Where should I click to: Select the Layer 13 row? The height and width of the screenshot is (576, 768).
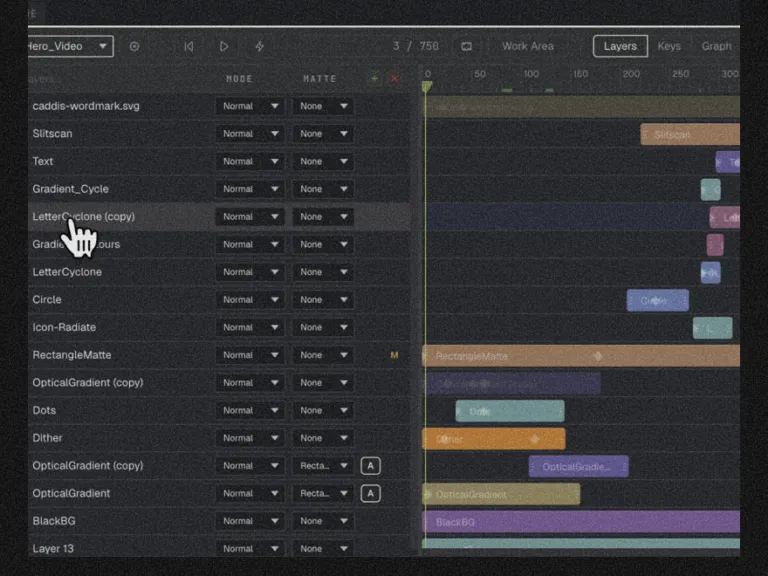(x=219, y=549)
